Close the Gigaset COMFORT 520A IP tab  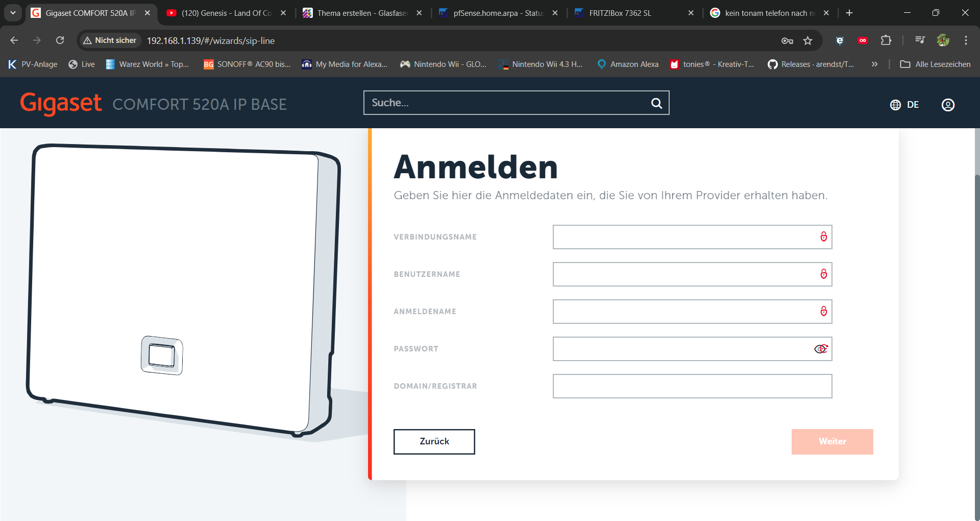point(148,13)
